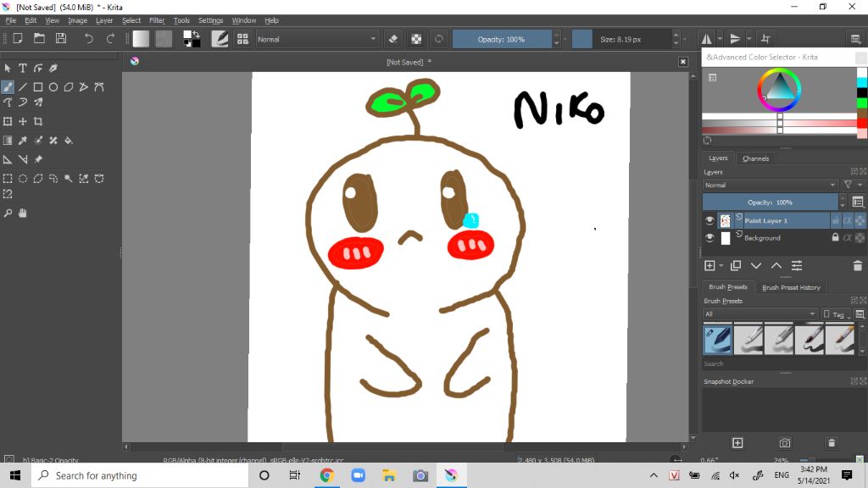Screen dimensions: 868x488
Task: Open the layer filter funnel dropdown
Action: [x=851, y=185]
